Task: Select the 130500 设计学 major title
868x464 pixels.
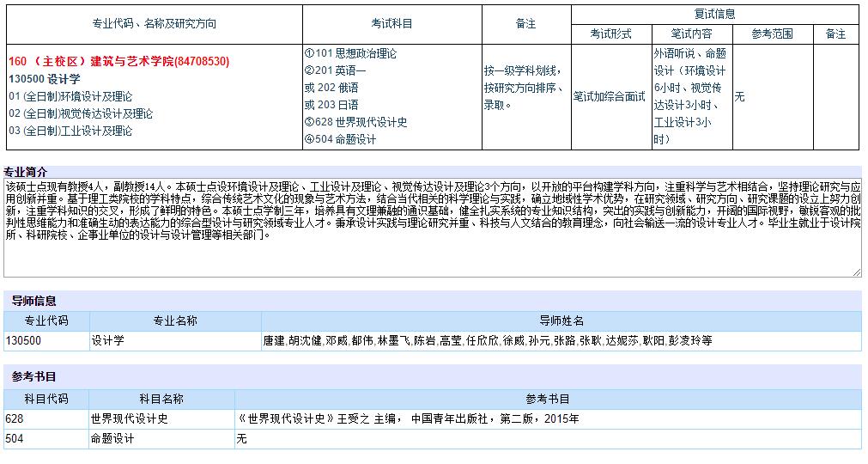Action: tap(45, 79)
